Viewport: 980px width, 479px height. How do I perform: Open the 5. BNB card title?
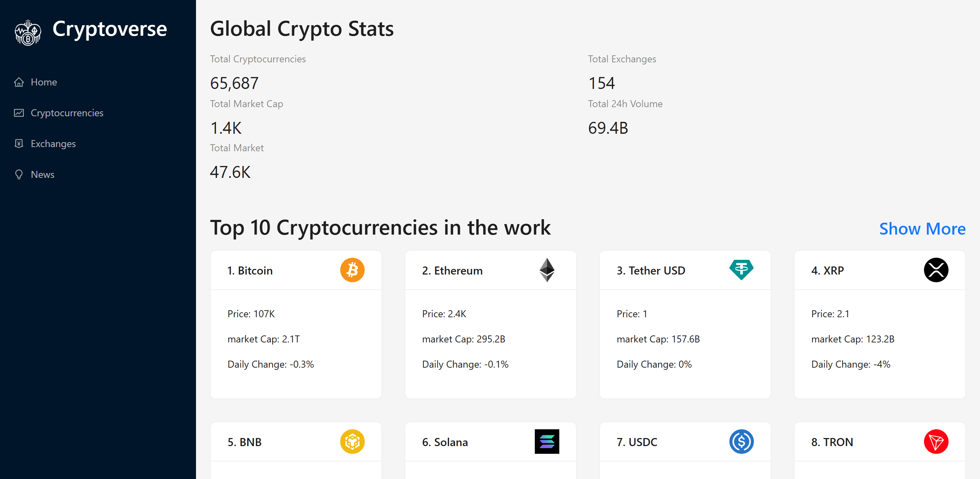click(x=244, y=442)
